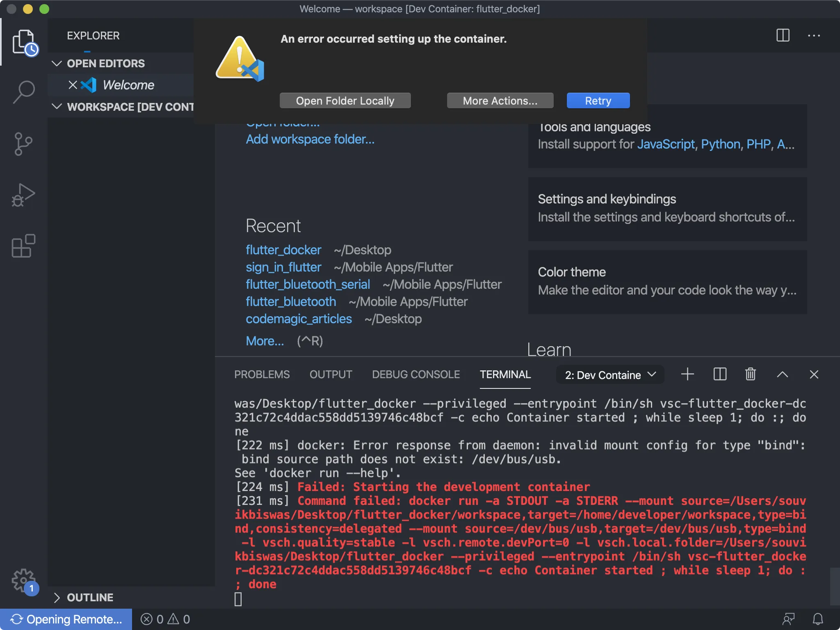The image size is (840, 630).
Task: Open the Run and Debug view
Action: click(24, 195)
